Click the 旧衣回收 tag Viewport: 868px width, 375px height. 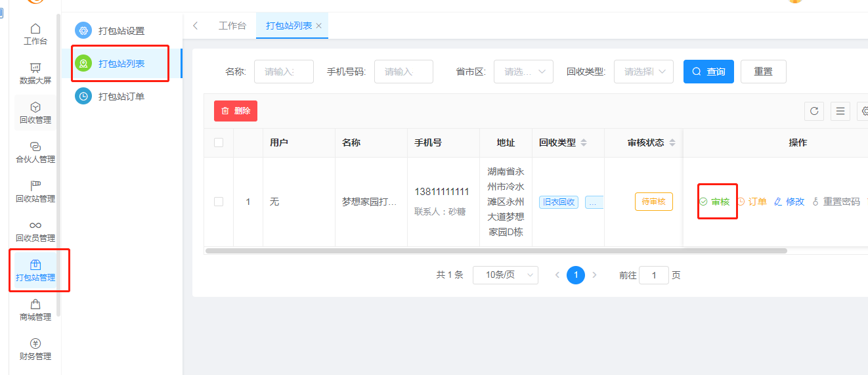coord(559,202)
